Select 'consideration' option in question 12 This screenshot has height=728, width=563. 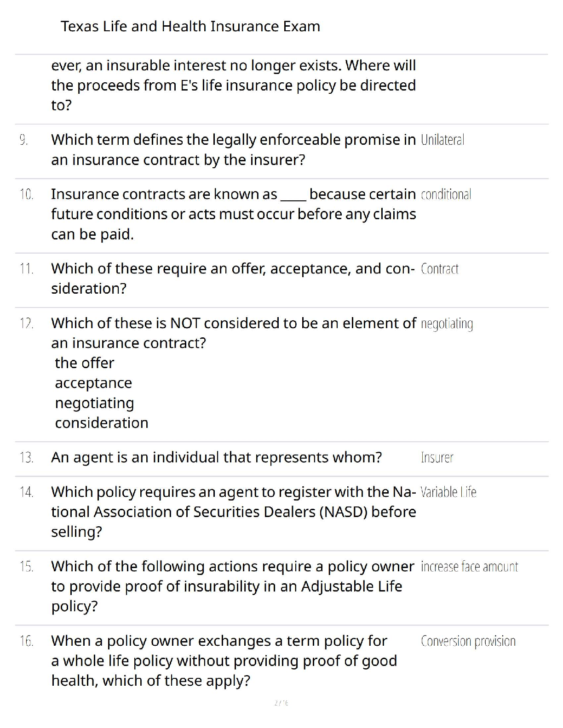coord(102,423)
